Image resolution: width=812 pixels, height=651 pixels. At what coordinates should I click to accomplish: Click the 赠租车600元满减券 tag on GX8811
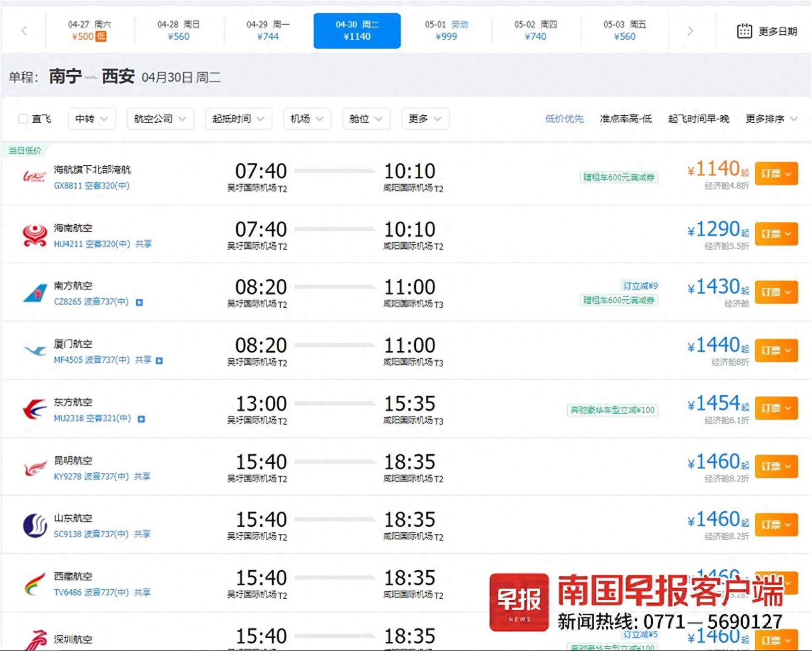click(x=619, y=178)
